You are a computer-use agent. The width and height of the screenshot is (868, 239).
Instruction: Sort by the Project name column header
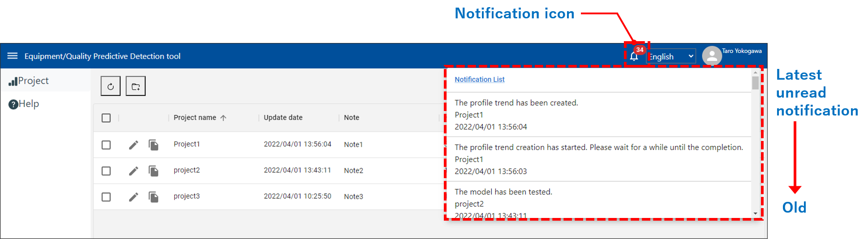195,117
